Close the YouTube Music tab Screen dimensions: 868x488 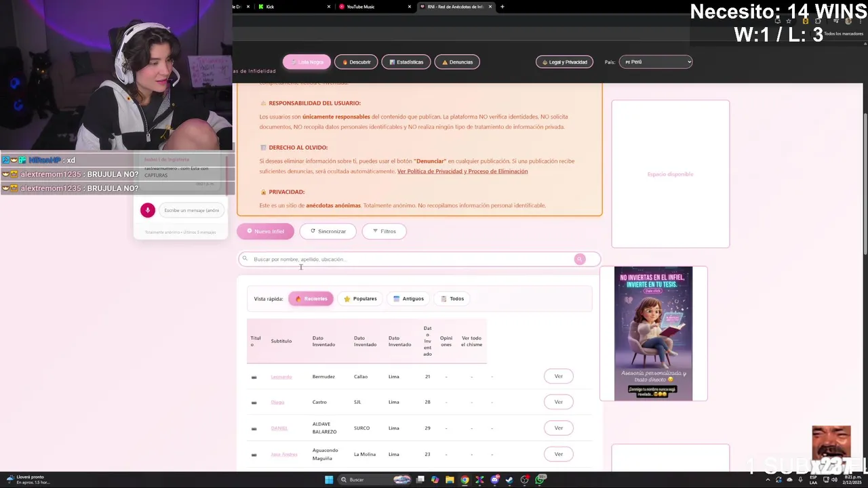pos(410,7)
